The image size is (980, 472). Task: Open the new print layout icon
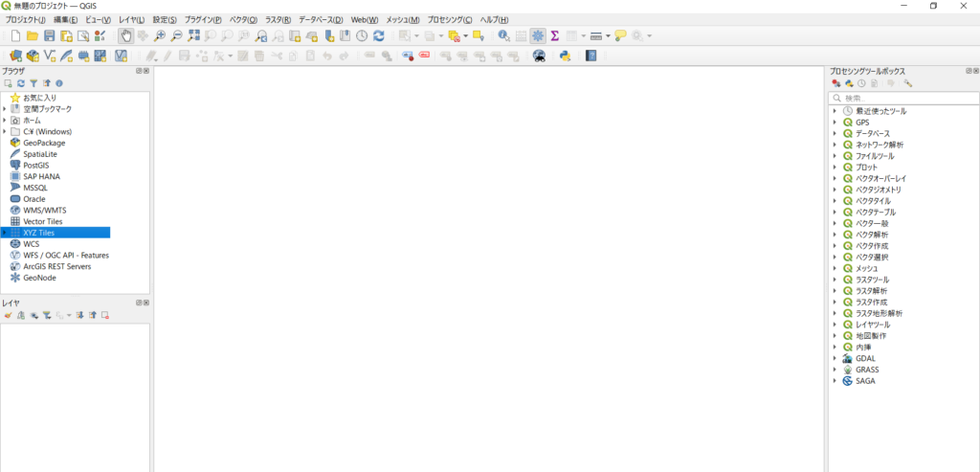[x=66, y=36]
